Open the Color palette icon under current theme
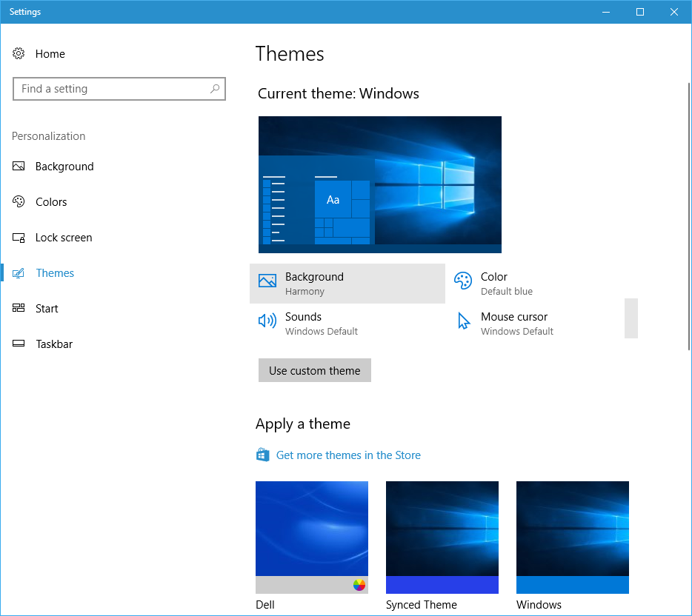The width and height of the screenshot is (692, 616). click(463, 281)
